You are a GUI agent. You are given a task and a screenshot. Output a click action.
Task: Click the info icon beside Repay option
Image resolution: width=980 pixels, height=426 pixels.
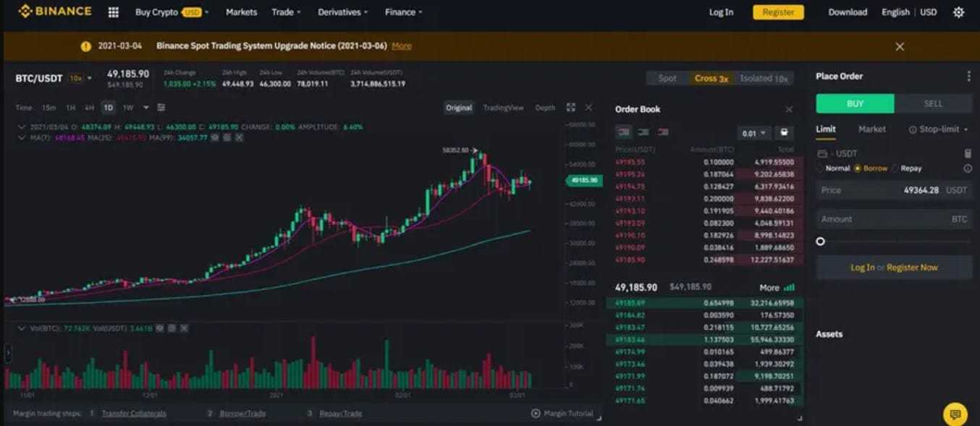coord(968,169)
